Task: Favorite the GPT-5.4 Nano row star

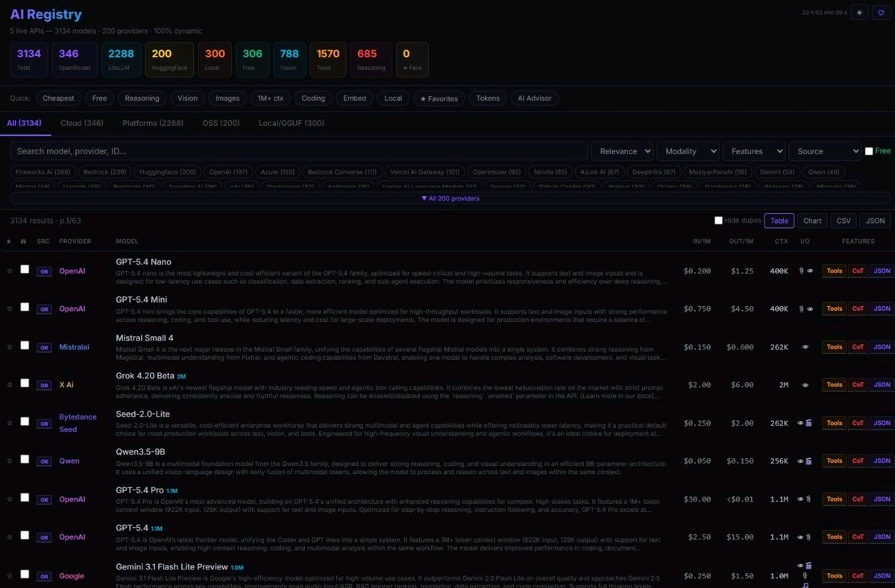Action: (10, 271)
